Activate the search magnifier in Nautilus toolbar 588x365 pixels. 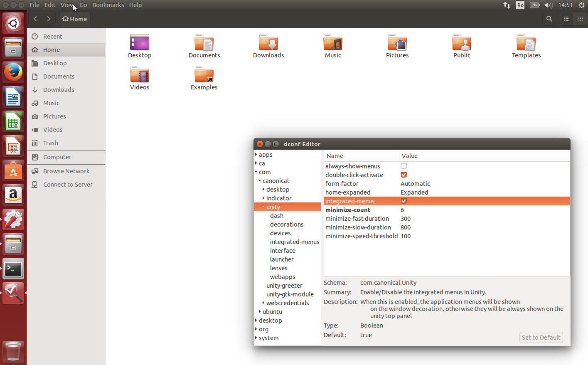pyautogui.click(x=549, y=19)
